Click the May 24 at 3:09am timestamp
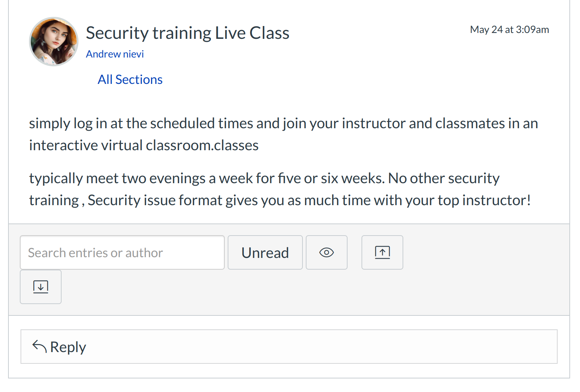580x392 pixels. pos(509,30)
